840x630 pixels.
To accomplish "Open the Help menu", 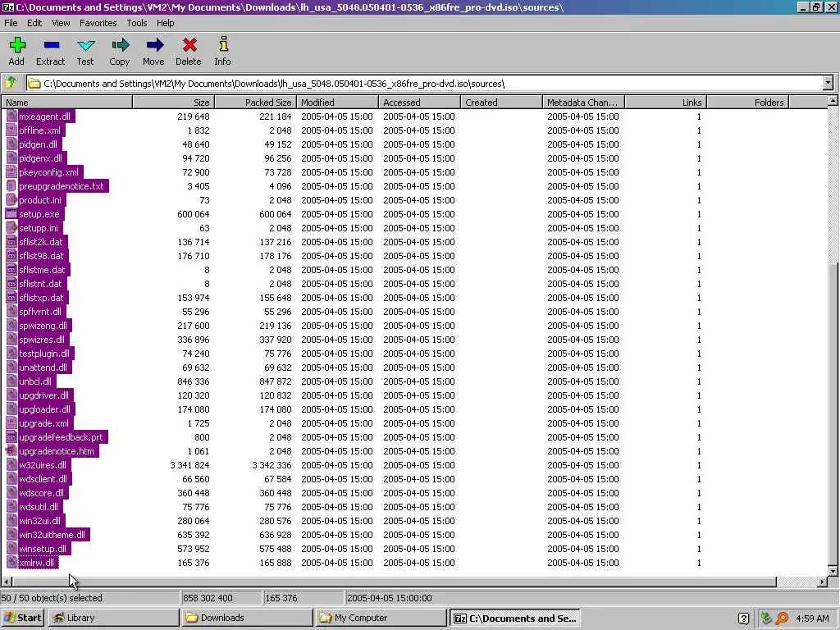I will point(166,23).
